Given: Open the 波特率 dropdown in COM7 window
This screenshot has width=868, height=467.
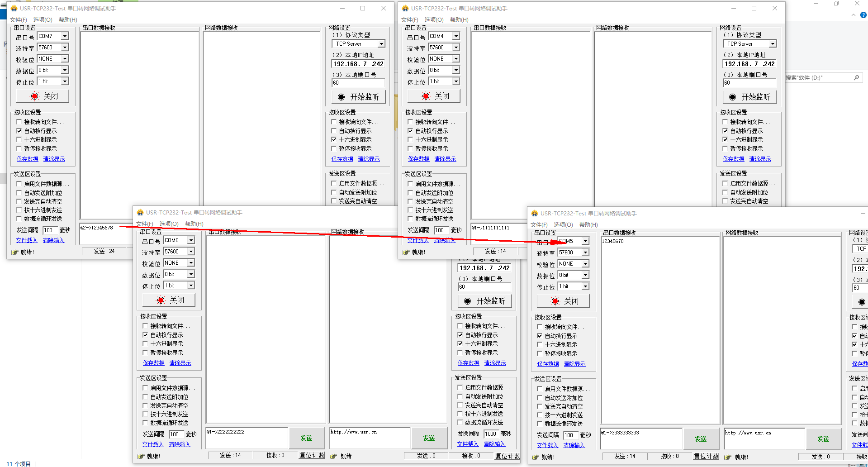Looking at the screenshot, I should (x=65, y=48).
